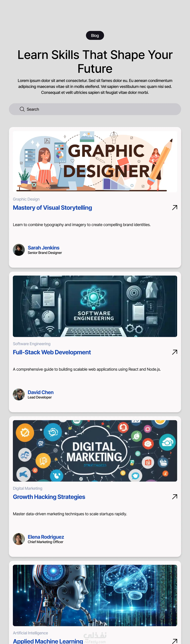This screenshot has height=644, width=190.
Task: Open arrow icon beside Applied Machine Learning
Action: tap(175, 641)
